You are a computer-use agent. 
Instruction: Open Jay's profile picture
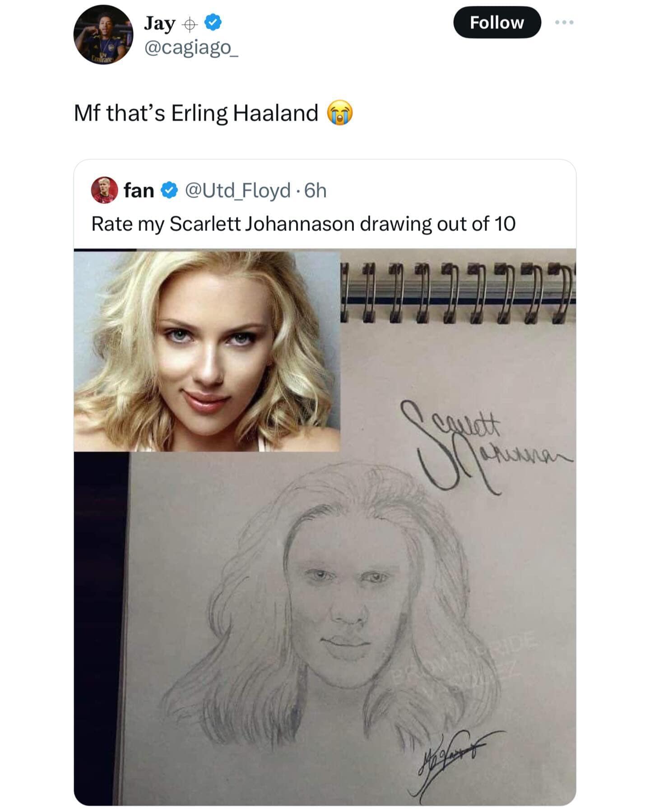(103, 35)
